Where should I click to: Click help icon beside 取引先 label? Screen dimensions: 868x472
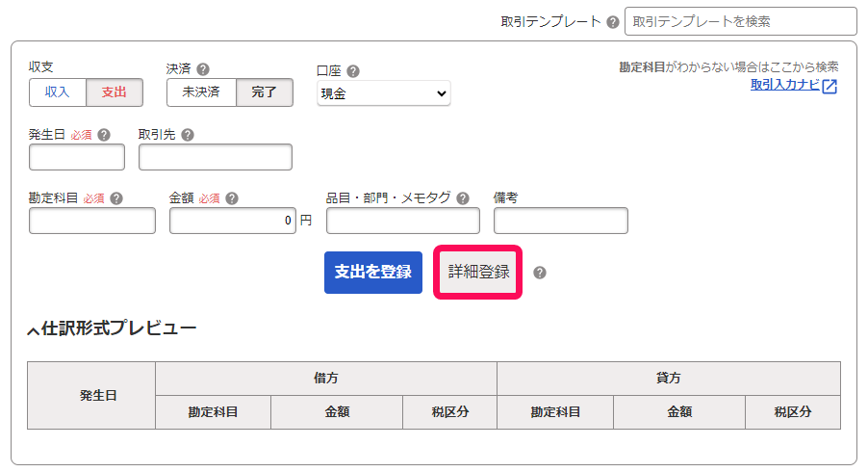click(188, 135)
